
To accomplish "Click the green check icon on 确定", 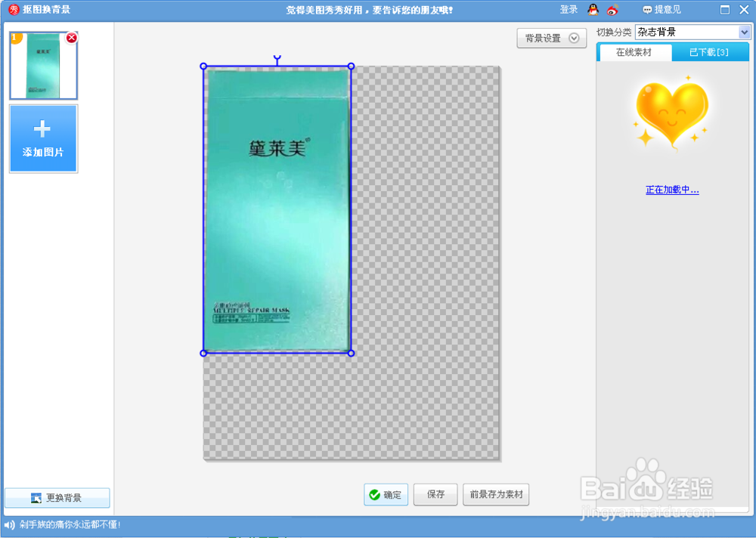I will click(x=375, y=495).
